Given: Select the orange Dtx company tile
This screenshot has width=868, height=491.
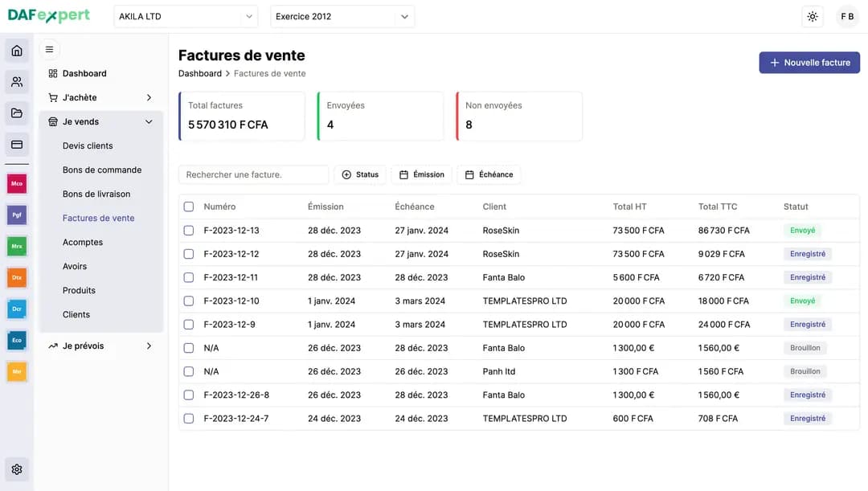Looking at the screenshot, I should click(17, 277).
